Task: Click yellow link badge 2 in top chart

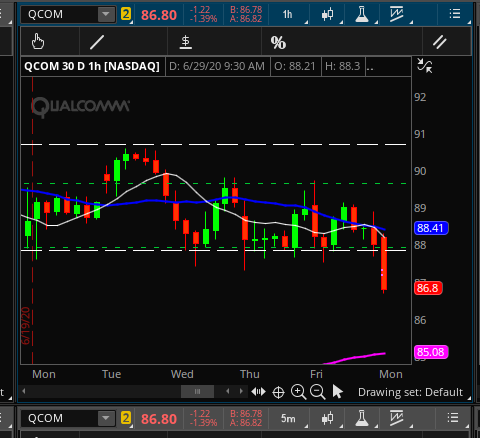Action: (126, 14)
